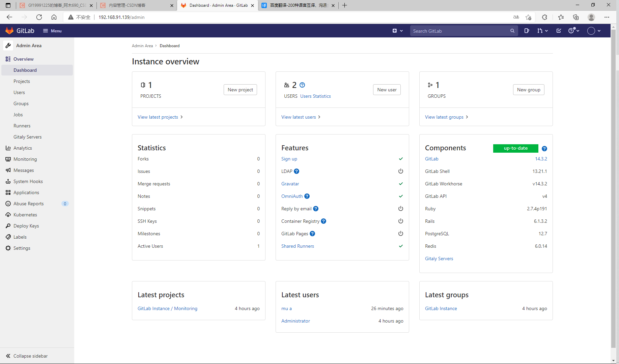
Task: Select Overview in the sidebar
Action: click(23, 59)
